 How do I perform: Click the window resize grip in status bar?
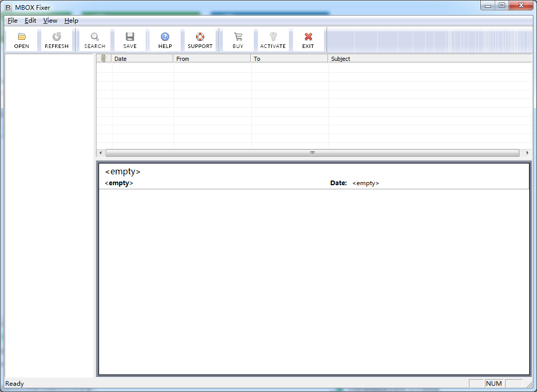(529, 384)
